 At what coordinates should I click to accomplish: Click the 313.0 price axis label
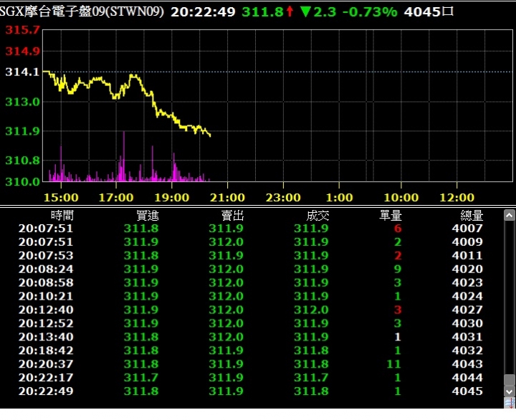point(22,102)
